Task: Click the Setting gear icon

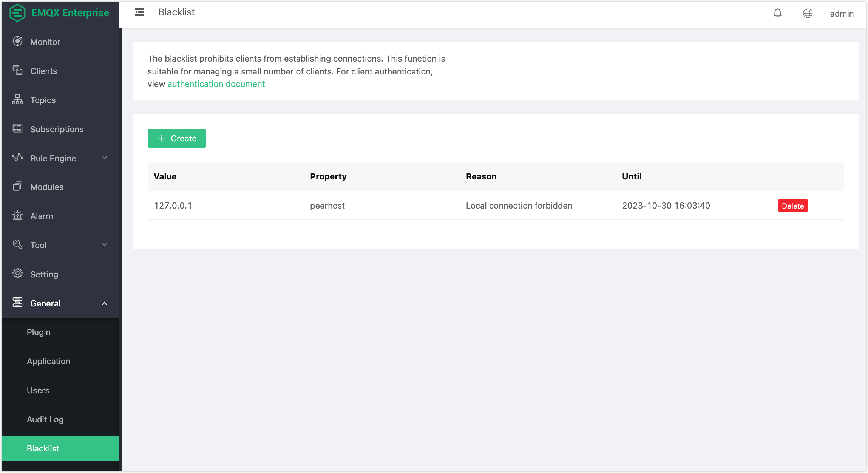Action: (17, 274)
